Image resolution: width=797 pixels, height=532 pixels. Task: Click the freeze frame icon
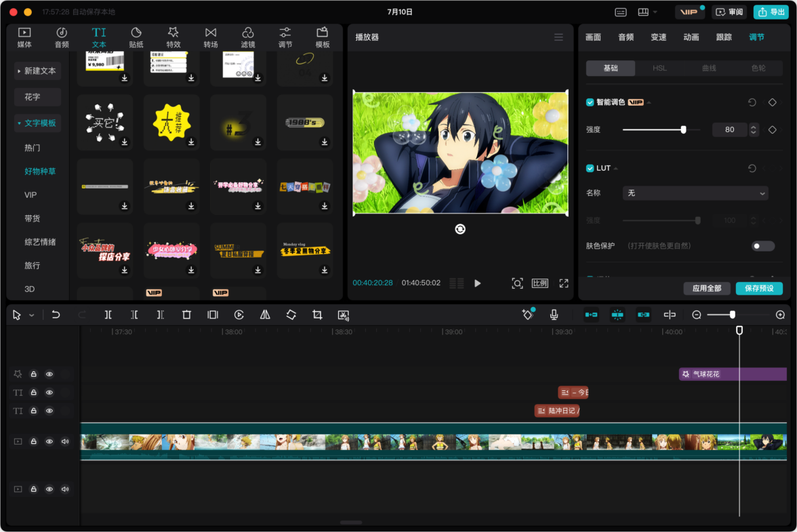tap(213, 315)
